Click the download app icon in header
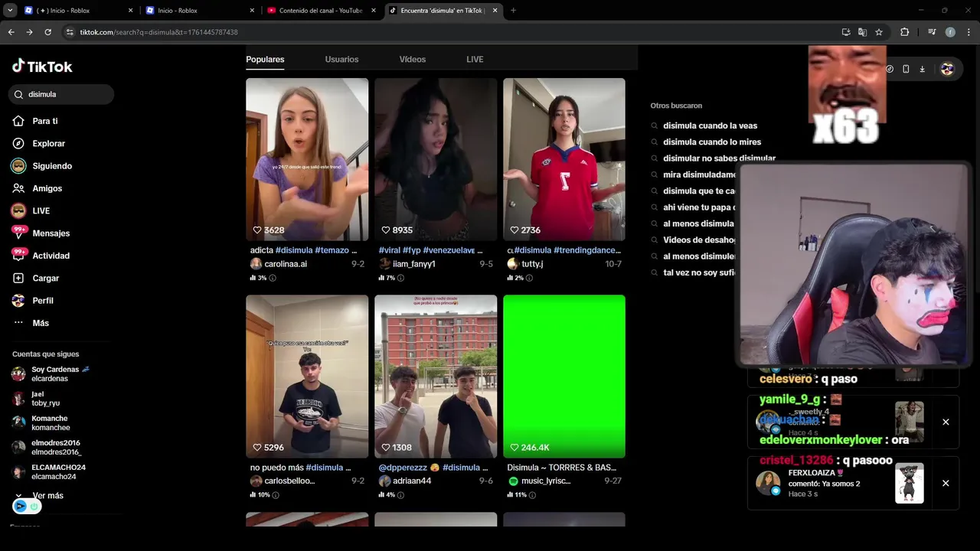This screenshot has width=980, height=551. click(922, 69)
